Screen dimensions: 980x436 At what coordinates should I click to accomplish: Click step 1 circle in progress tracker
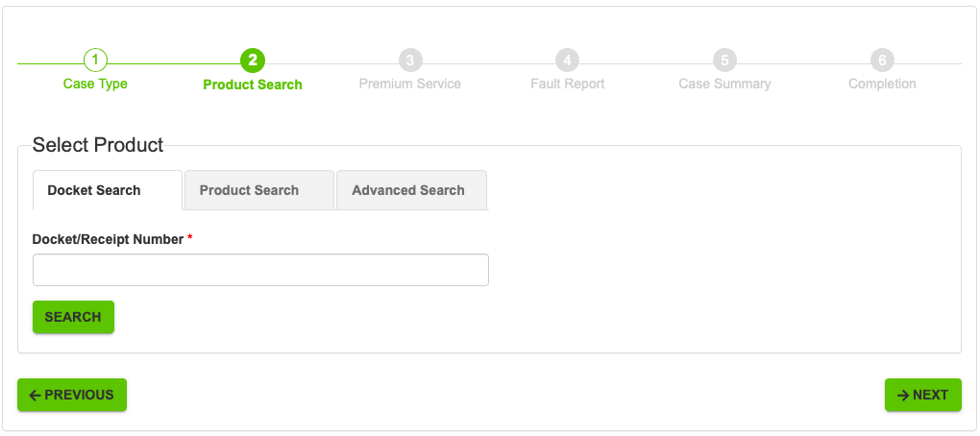coord(95,61)
